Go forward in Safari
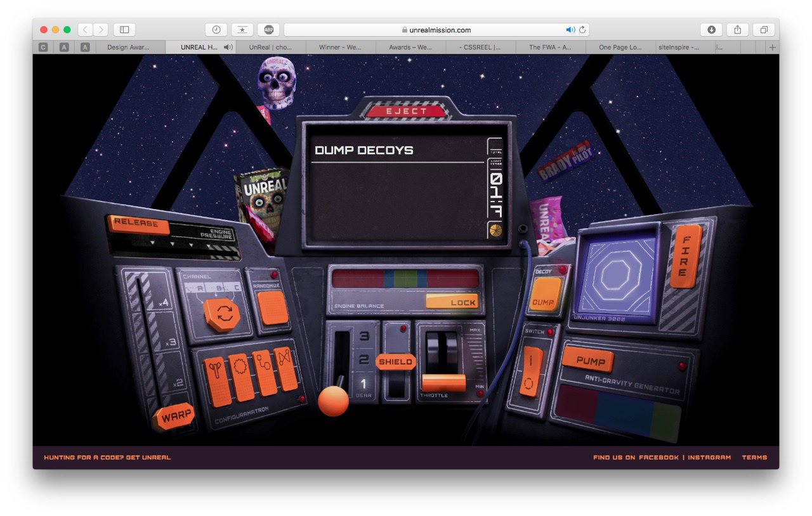 (x=101, y=29)
